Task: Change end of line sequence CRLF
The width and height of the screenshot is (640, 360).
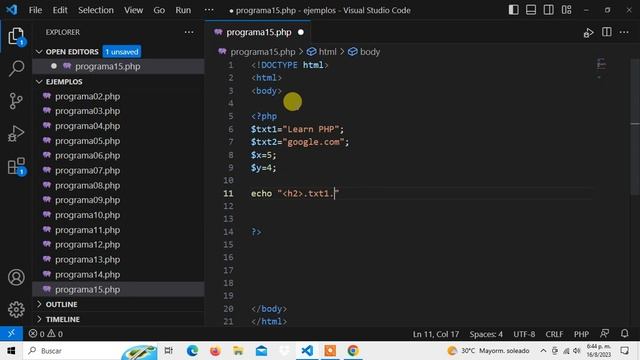Action: click(x=554, y=334)
